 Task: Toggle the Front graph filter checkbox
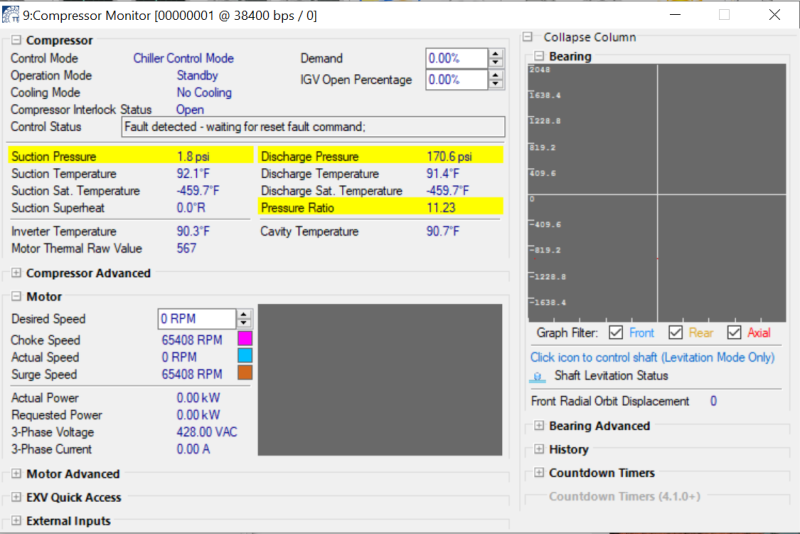click(616, 333)
